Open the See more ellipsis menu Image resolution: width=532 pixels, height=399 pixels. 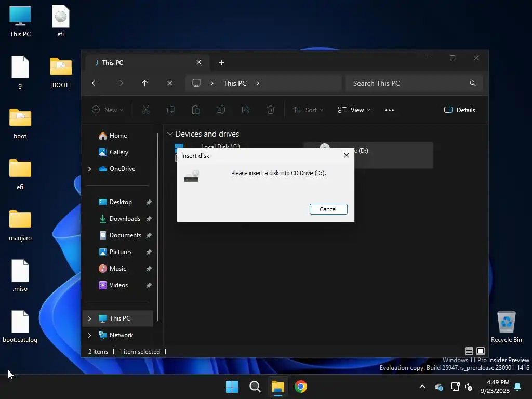(x=390, y=110)
